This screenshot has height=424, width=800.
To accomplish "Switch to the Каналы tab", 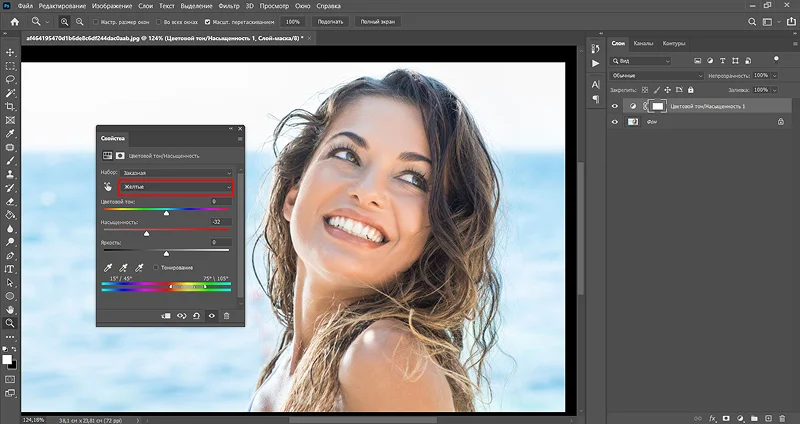I will (643, 43).
